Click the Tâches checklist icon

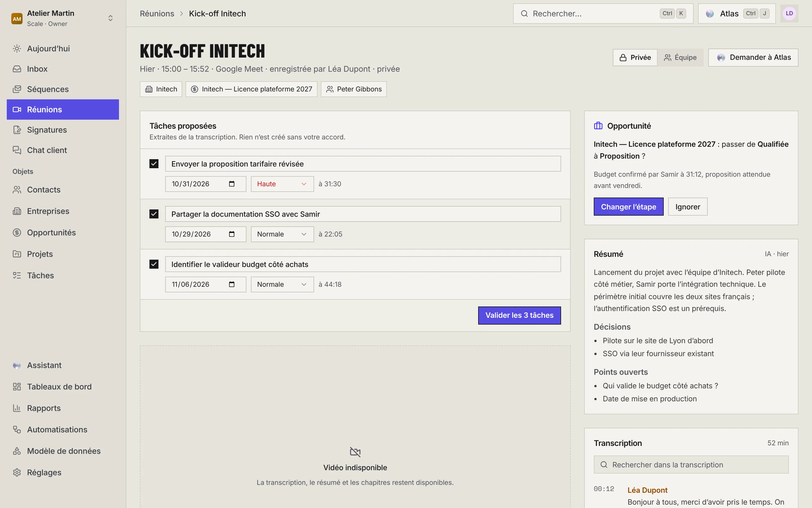[x=17, y=275]
